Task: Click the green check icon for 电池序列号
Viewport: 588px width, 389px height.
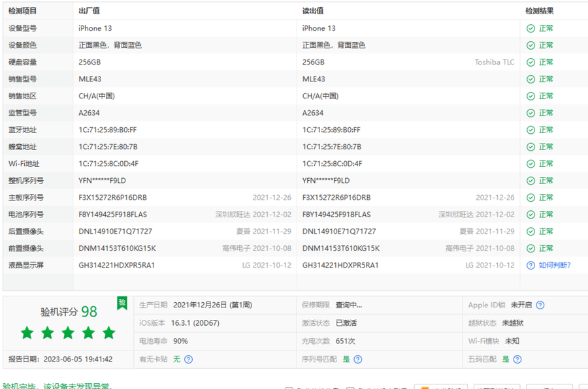Action: [531, 215]
